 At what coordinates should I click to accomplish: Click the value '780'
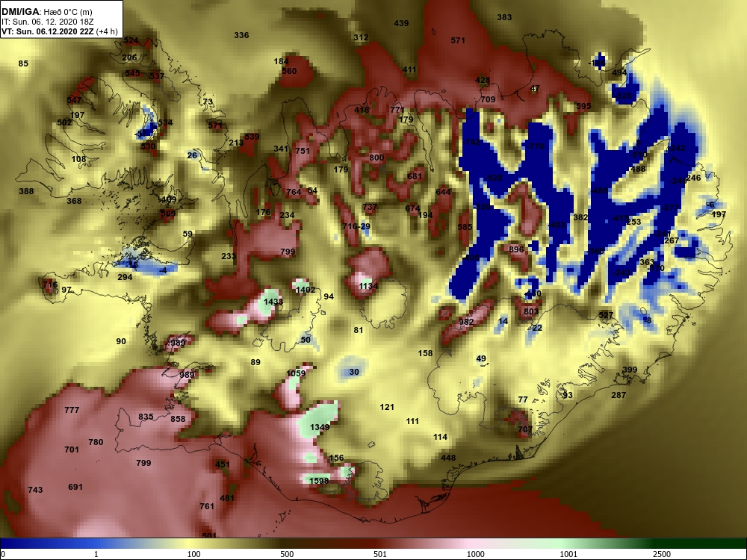tap(96, 442)
